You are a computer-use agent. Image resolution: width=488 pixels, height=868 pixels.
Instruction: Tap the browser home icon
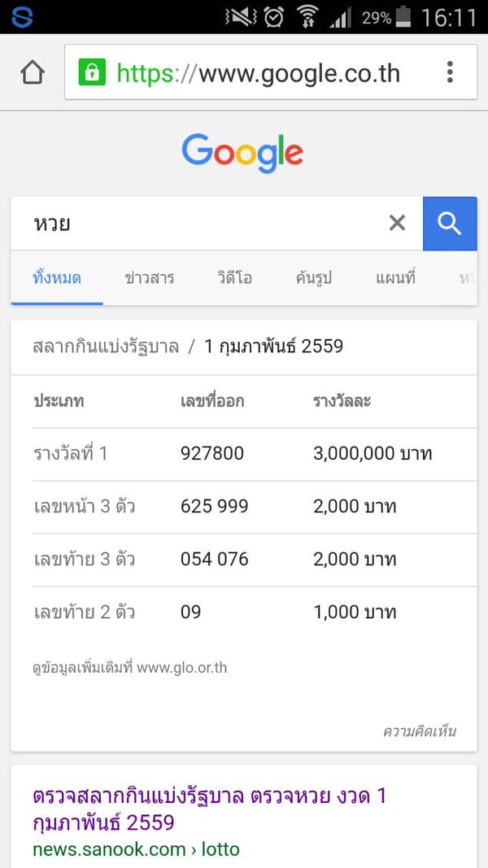tap(32, 72)
